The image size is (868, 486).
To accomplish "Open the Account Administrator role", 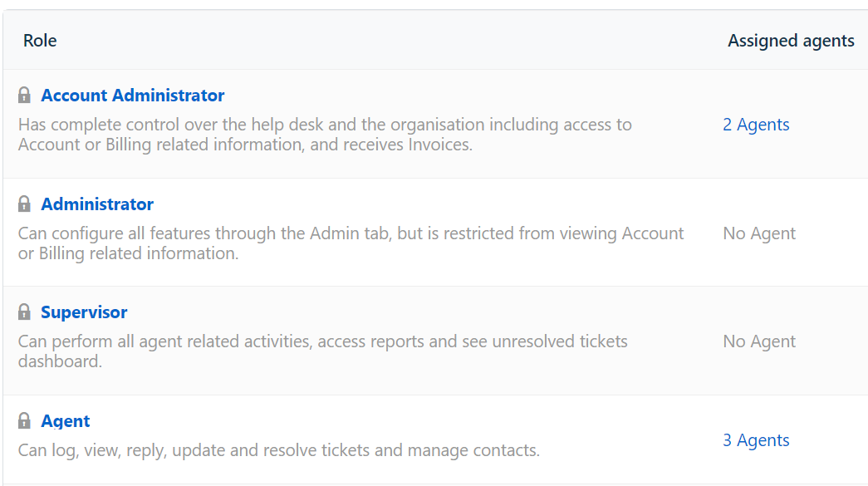I will click(133, 96).
